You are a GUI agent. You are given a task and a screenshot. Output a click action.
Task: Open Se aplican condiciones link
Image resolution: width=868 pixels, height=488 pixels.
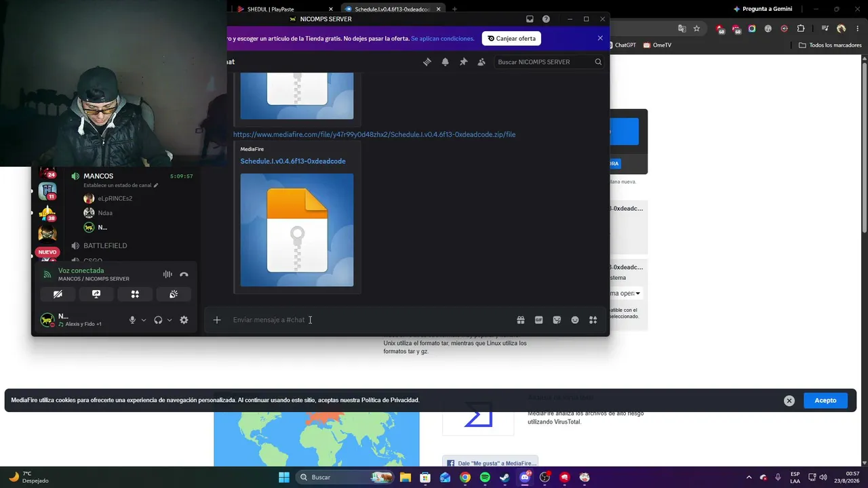[x=443, y=39]
